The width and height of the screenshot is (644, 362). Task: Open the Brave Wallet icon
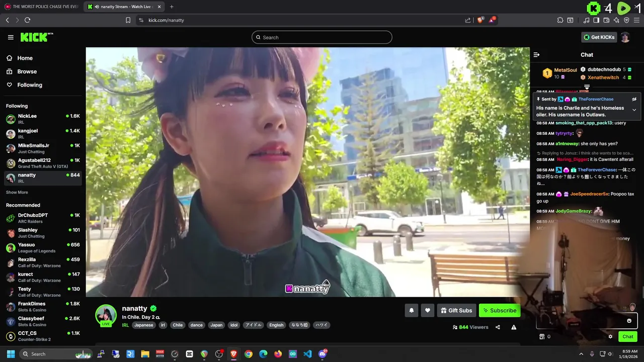click(606, 20)
